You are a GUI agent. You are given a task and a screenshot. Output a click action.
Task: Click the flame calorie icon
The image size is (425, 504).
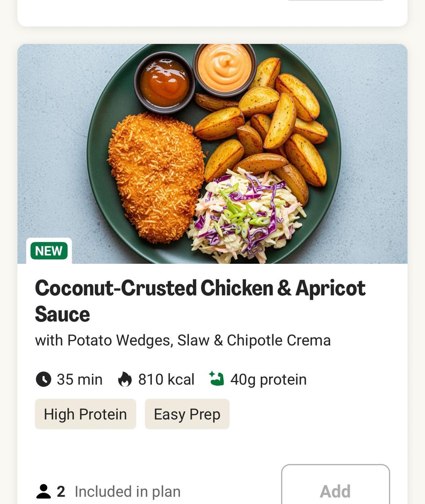(125, 379)
